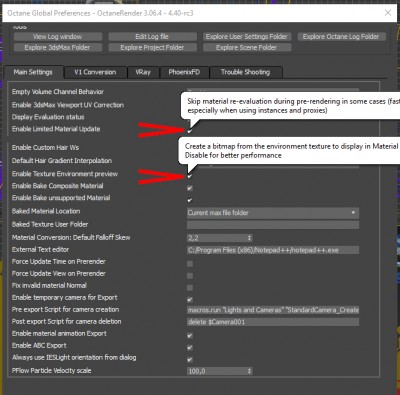
Task: Select the PhoenixFD tab
Action: coord(184,72)
